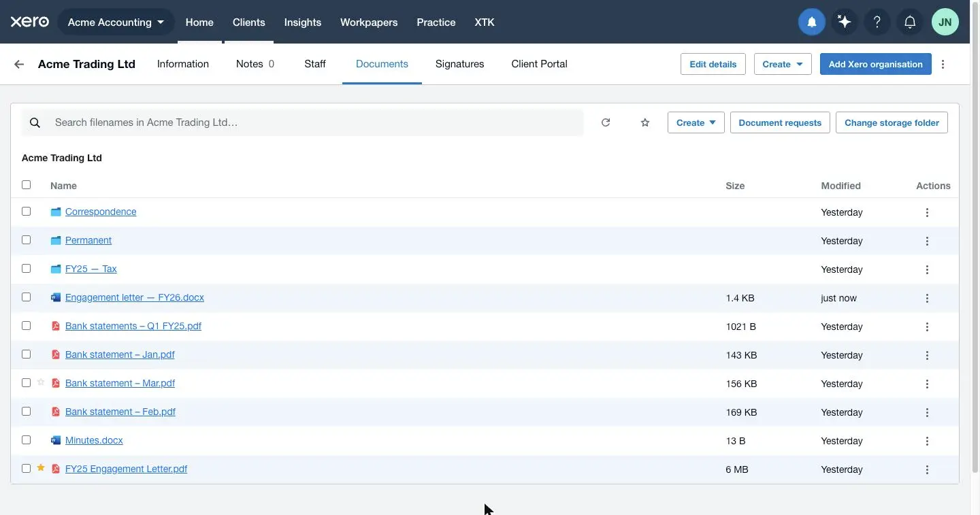Open the Engagement letter — FY26.docx link
The image size is (980, 515).
[x=134, y=297]
